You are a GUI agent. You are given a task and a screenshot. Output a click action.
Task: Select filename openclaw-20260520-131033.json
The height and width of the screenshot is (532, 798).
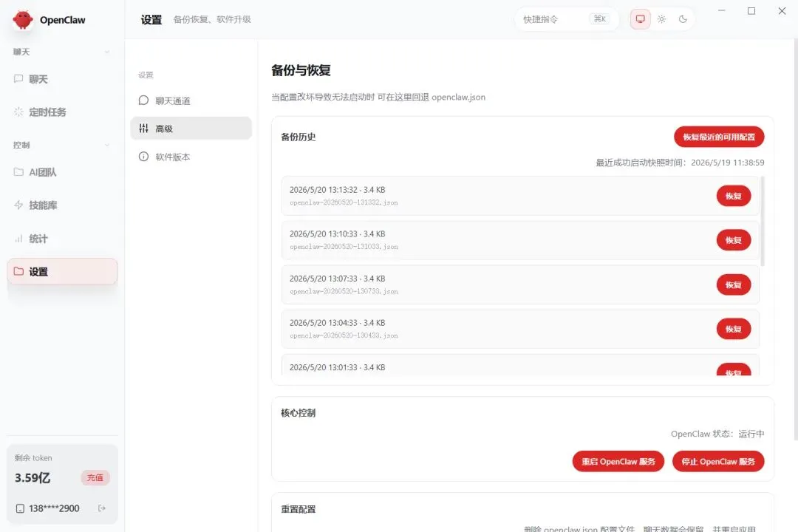[x=344, y=247]
